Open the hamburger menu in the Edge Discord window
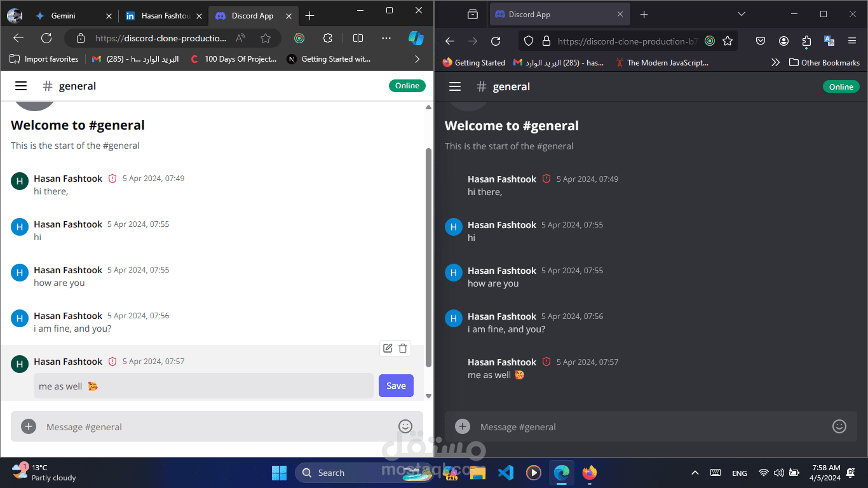 point(21,86)
